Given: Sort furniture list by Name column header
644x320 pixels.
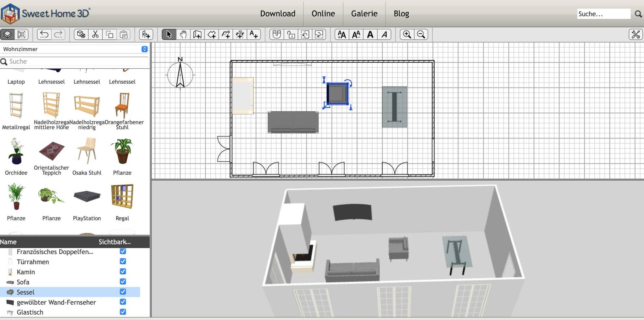Looking at the screenshot, I should tap(8, 242).
